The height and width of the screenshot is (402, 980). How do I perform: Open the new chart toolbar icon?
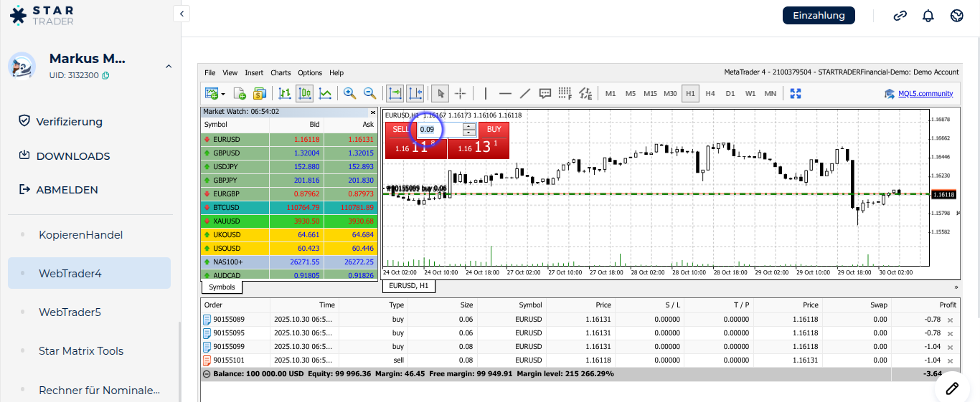pyautogui.click(x=212, y=93)
